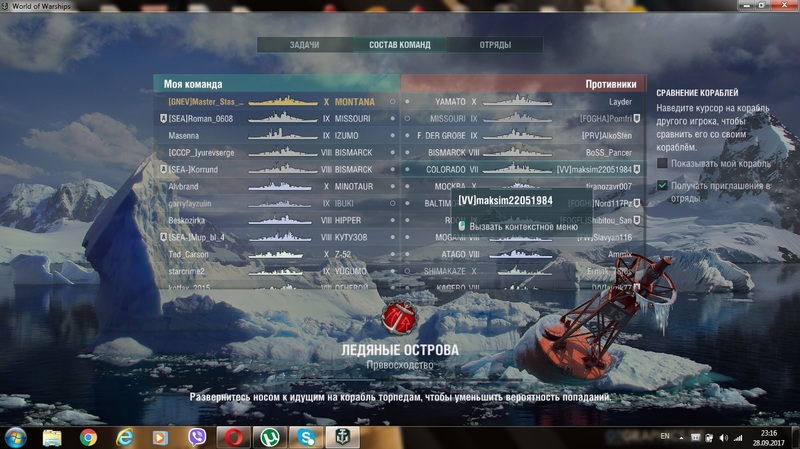Click the Missouri silhouette in Моя команда

pyautogui.click(x=283, y=118)
